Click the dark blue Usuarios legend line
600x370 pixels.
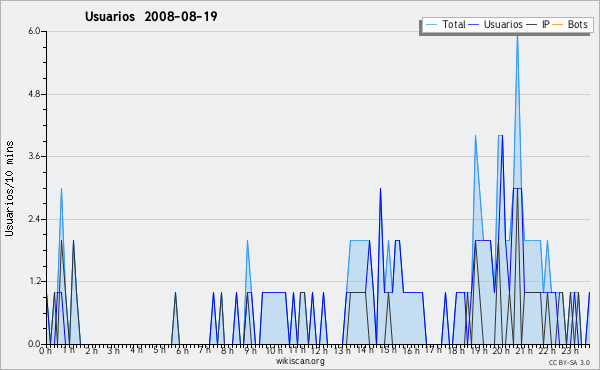(474, 25)
